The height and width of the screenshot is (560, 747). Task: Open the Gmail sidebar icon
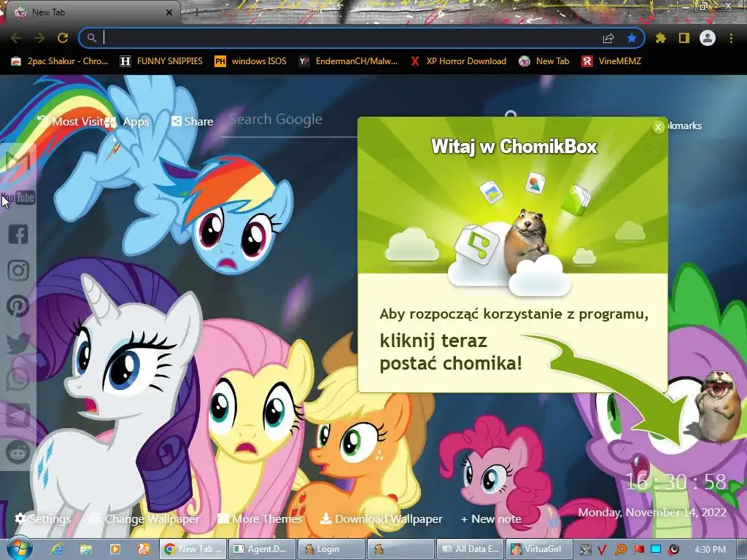18,161
